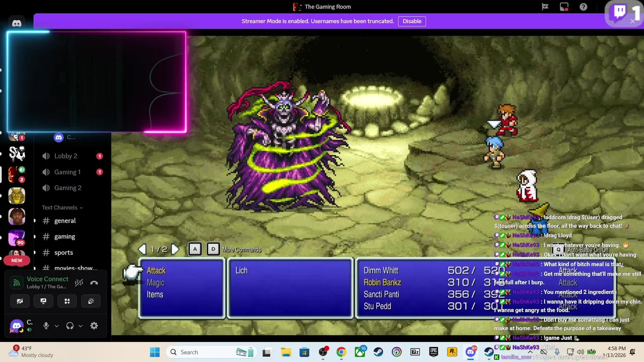Click the A key prompt button
644x362 pixels.
(x=195, y=249)
